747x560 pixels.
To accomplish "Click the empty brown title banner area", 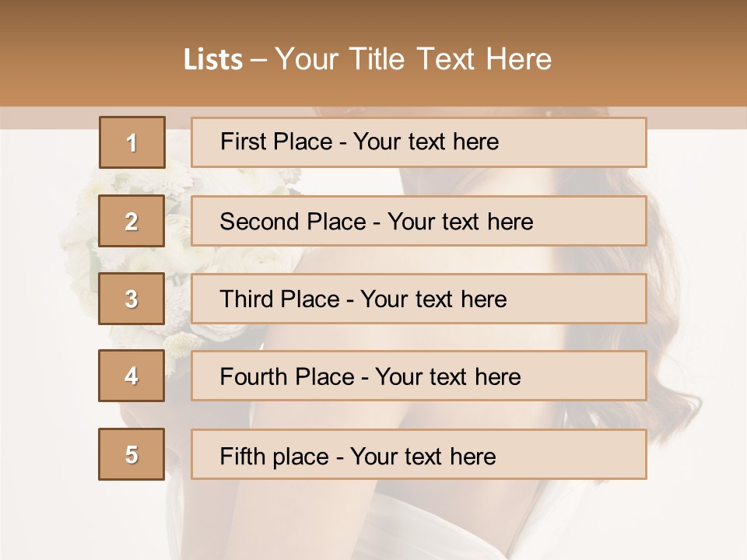I will click(644, 52).
